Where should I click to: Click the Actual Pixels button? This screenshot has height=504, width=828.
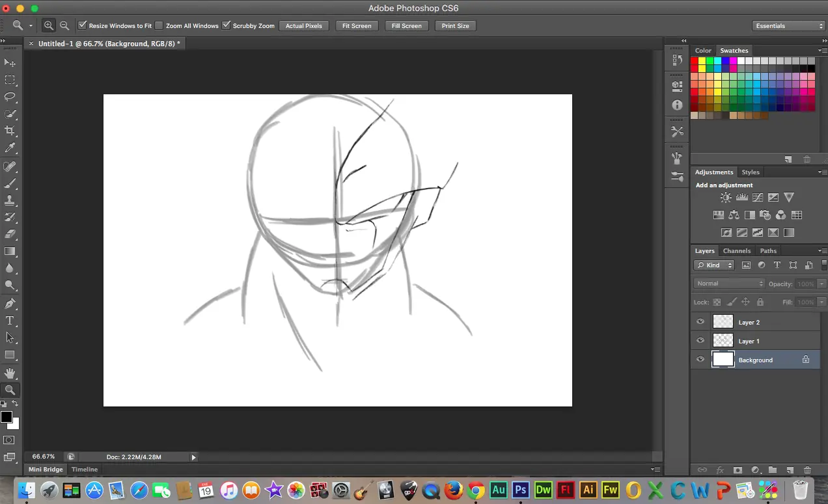pyautogui.click(x=304, y=25)
